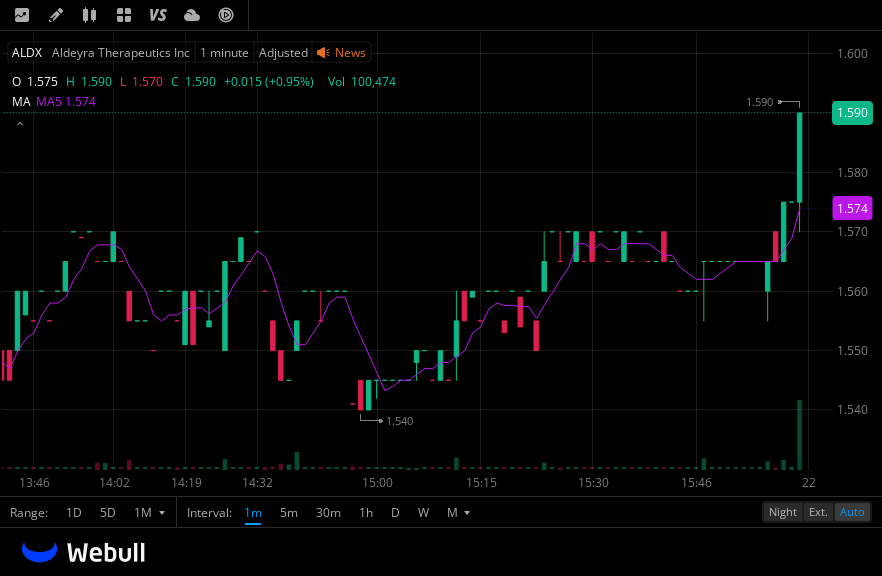The image size is (882, 576).
Task: Click the 1.540 price axis label
Action: click(852, 410)
